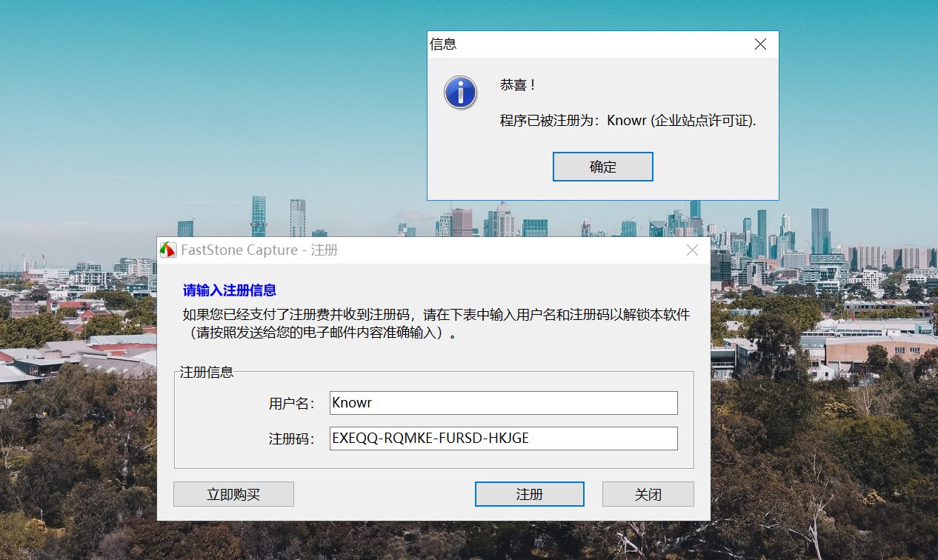Close the FastStone Capture 注册 window
This screenshot has height=560, width=938.
[x=692, y=250]
